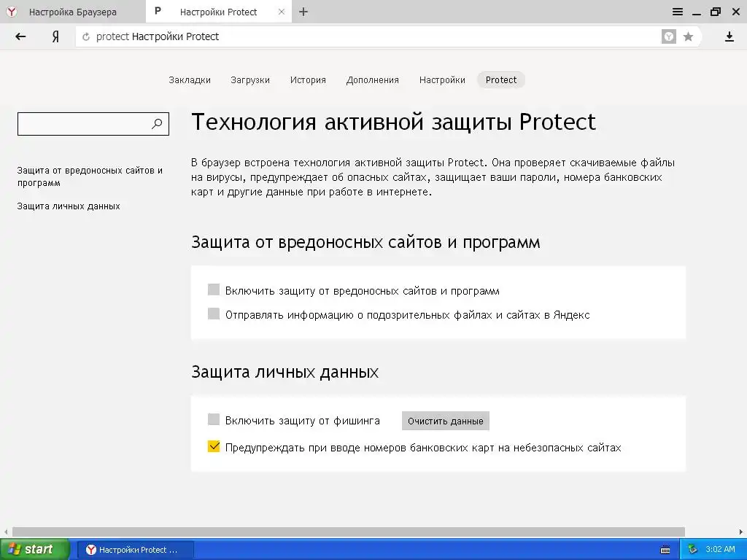Jump to Защита личных данных sidebar link
This screenshot has width=747, height=560.
pyautogui.click(x=69, y=206)
